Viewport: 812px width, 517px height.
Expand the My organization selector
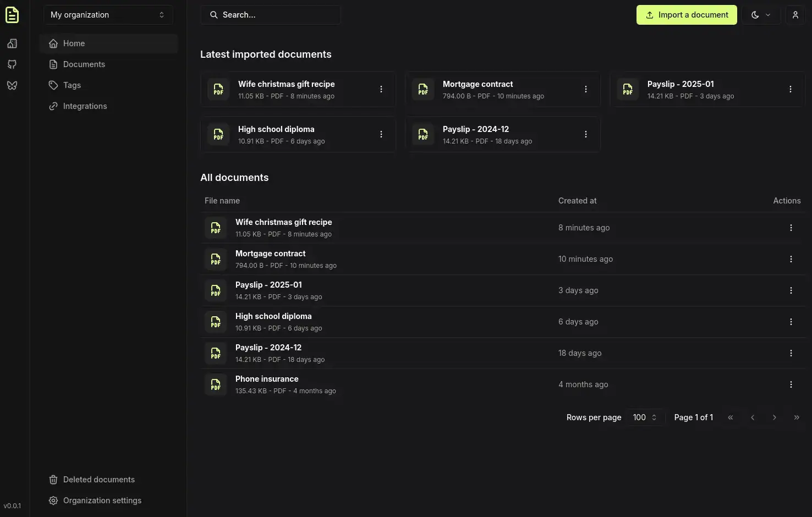pyautogui.click(x=108, y=15)
